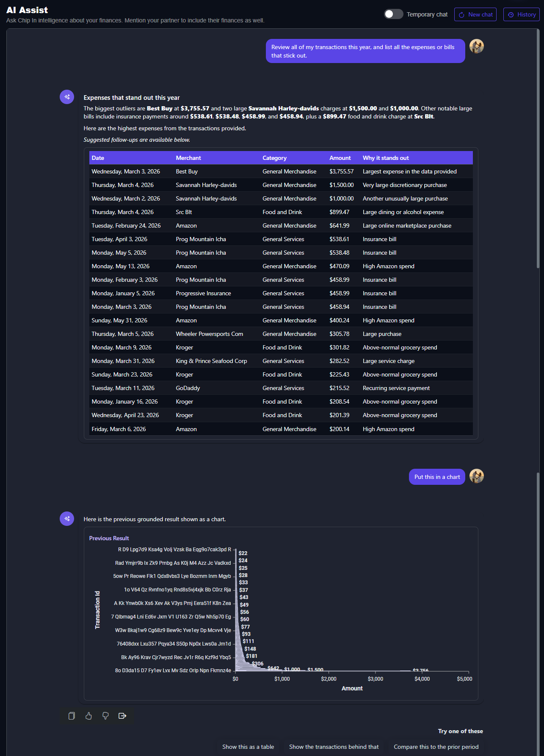Click the '$899.47' amount cell
This screenshot has width=544, height=756.
tap(340, 212)
